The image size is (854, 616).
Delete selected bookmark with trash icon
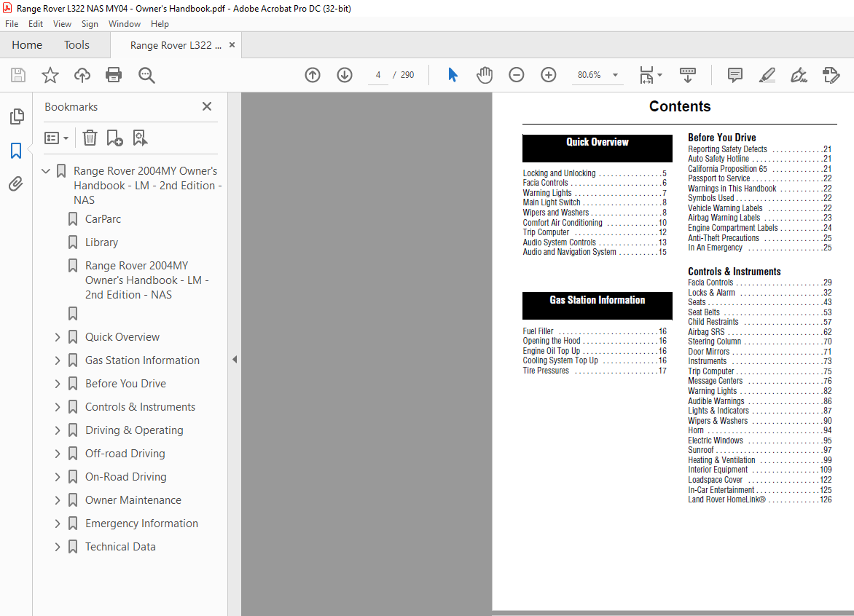90,138
